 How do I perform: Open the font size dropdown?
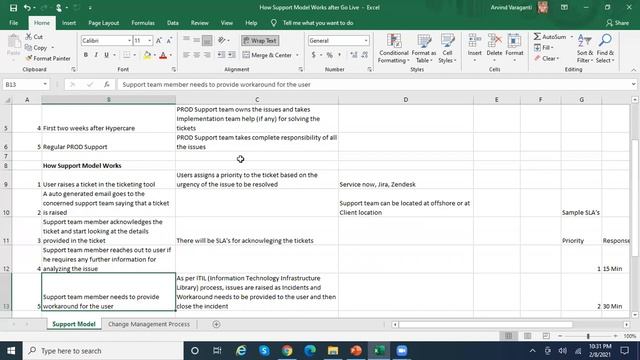coord(150,40)
